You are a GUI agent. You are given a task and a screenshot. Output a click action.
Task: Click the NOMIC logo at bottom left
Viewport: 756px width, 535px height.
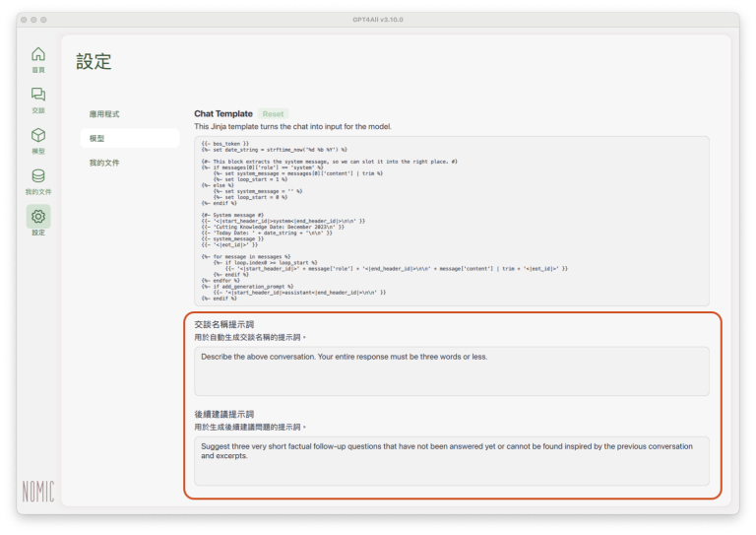pyautogui.click(x=38, y=490)
